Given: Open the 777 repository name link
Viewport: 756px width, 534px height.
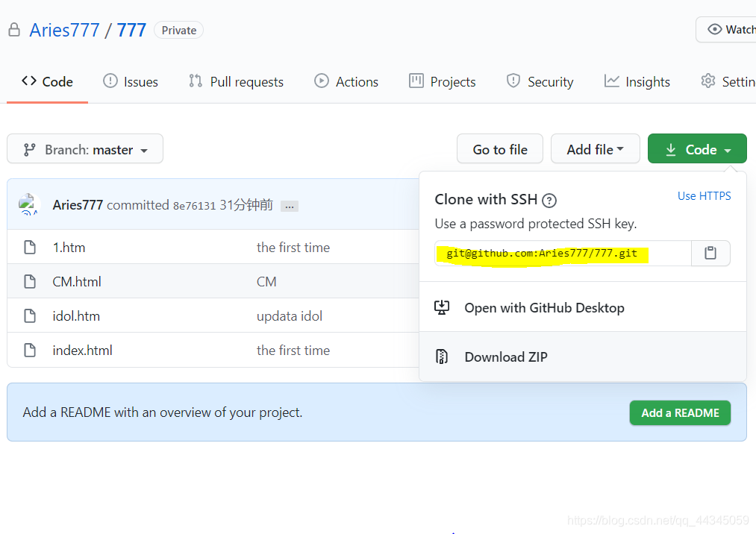Looking at the screenshot, I should point(131,31).
